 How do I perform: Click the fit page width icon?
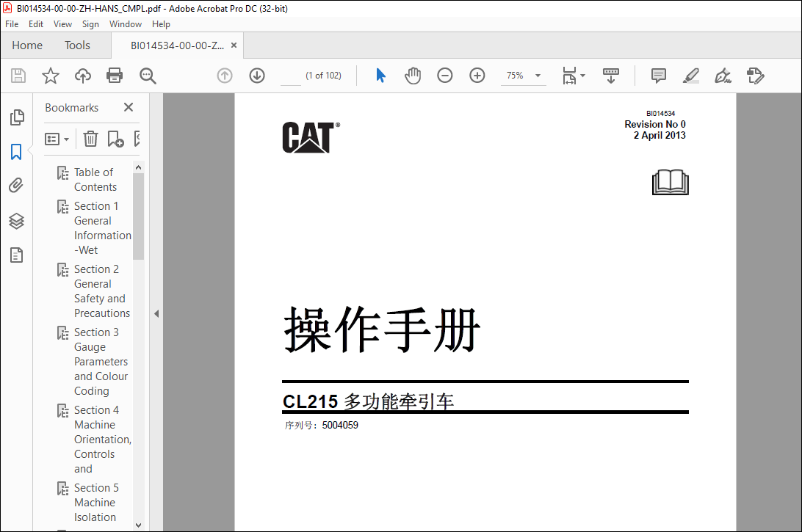pyautogui.click(x=569, y=76)
